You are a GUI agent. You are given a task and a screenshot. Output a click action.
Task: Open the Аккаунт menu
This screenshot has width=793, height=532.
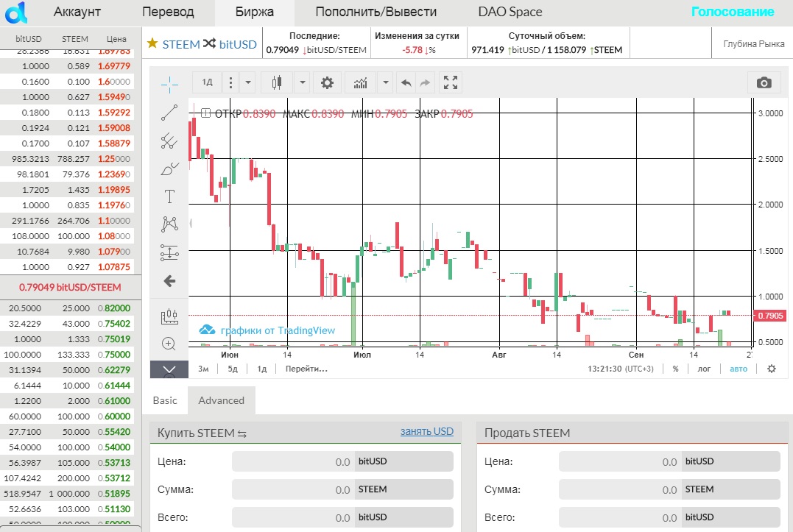pos(77,12)
